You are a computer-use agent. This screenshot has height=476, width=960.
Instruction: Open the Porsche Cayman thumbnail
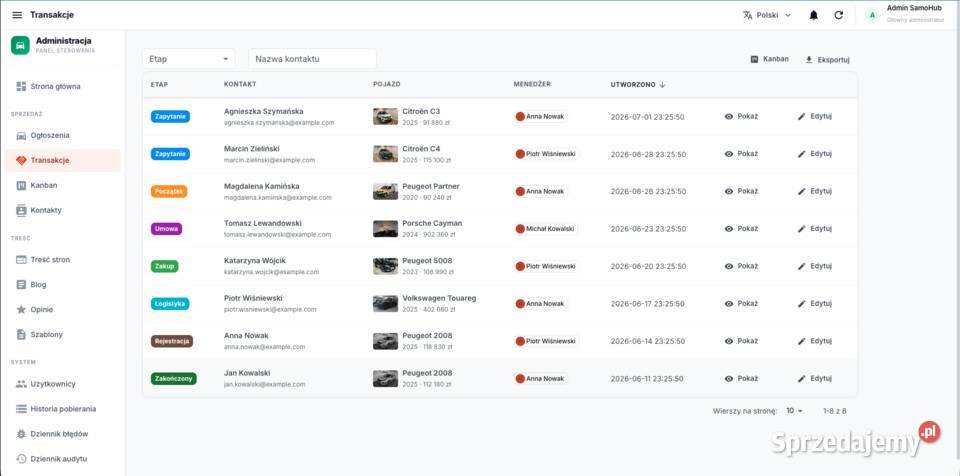(385, 229)
